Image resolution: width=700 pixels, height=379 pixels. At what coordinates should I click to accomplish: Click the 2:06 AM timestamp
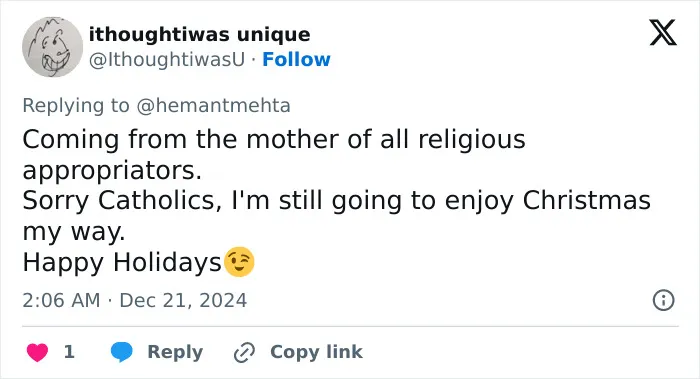61,300
